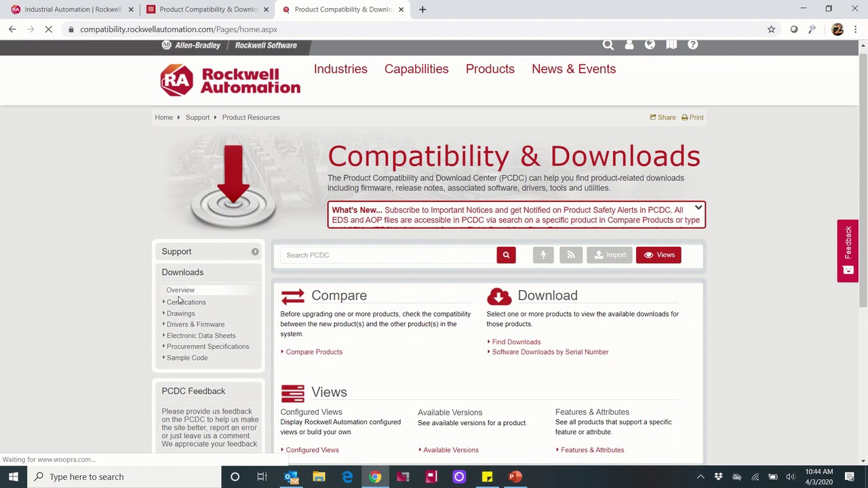Expand Drawings in the Downloads list
868x488 pixels.
[179, 314]
